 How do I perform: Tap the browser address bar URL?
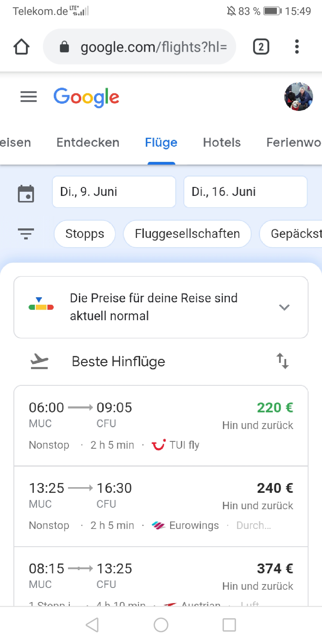coord(154,47)
